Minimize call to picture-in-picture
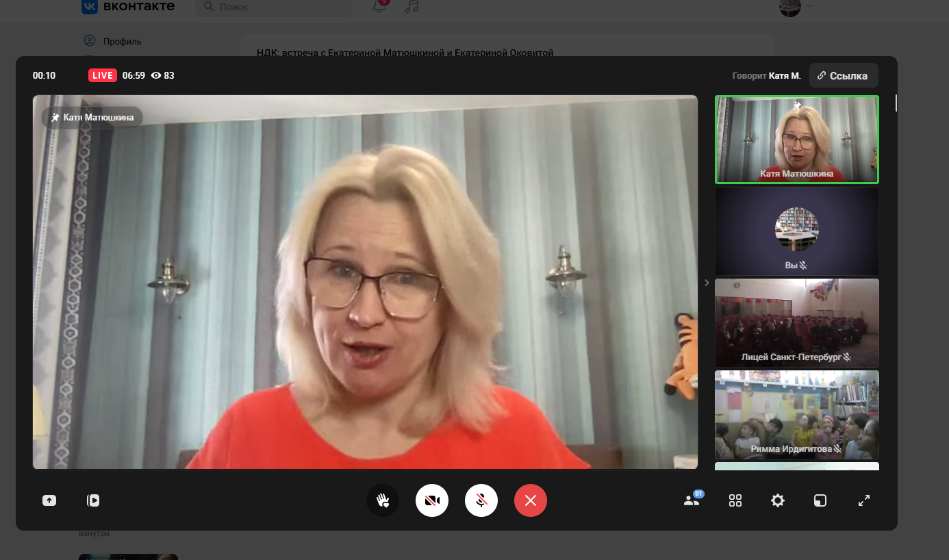949x560 pixels. (820, 500)
